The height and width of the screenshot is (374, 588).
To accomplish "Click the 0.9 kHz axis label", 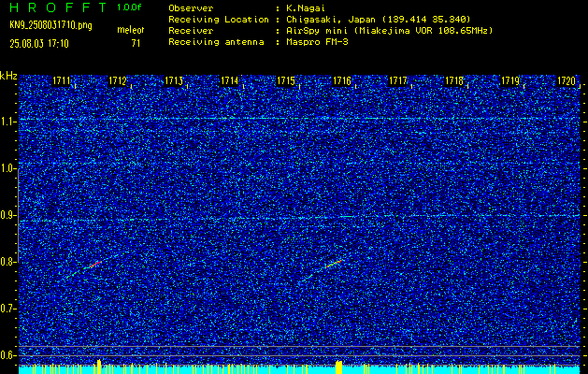I will (7, 215).
